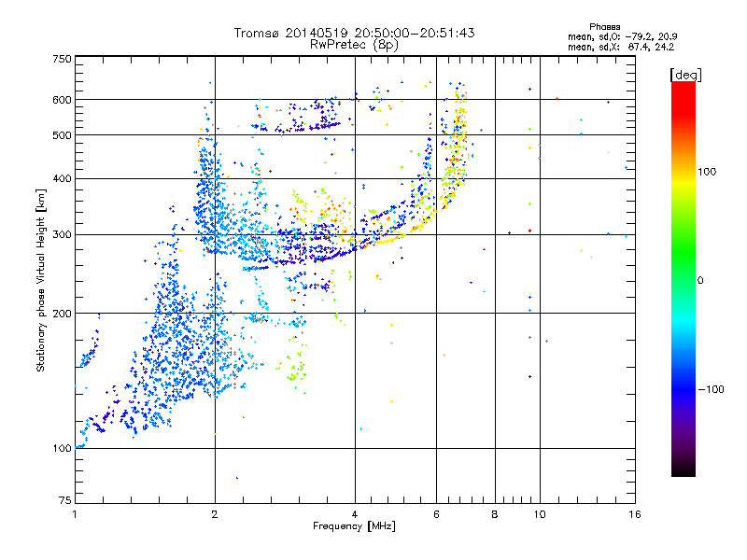747x560 pixels.
Task: Click the plot title "Tromsø 20140519 20:50:00-20:51:43"
Action: pyautogui.click(x=354, y=33)
